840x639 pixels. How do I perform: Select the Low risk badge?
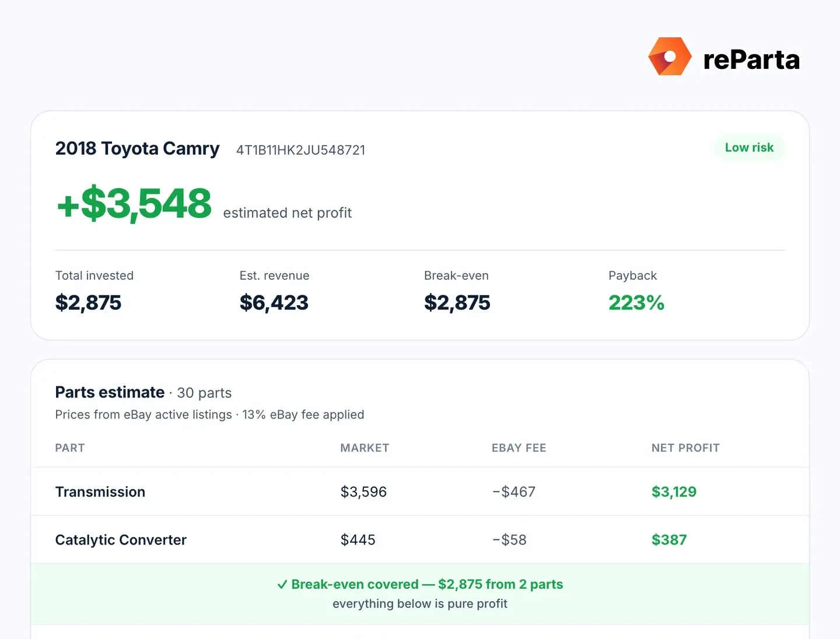(x=749, y=148)
